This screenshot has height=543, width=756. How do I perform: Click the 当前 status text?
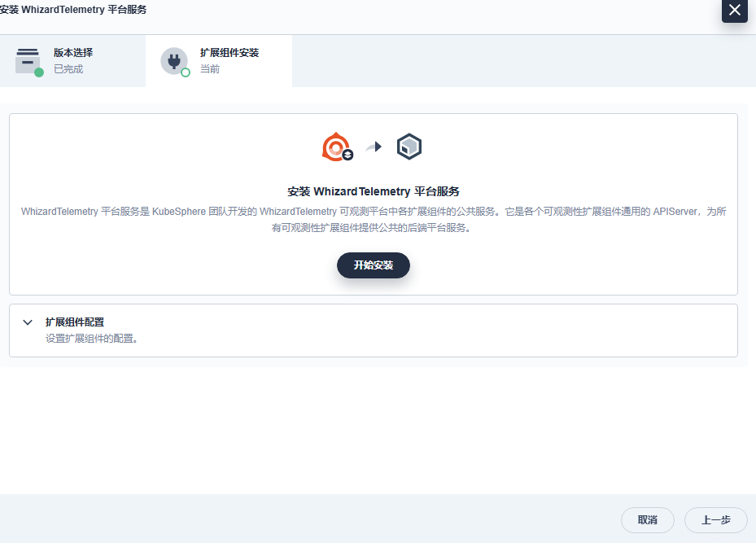[x=210, y=69]
